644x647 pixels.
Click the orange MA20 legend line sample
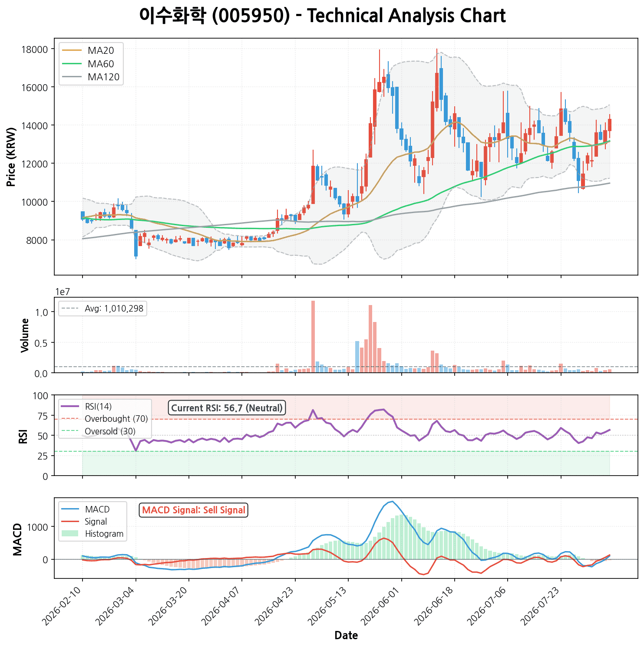[72, 51]
